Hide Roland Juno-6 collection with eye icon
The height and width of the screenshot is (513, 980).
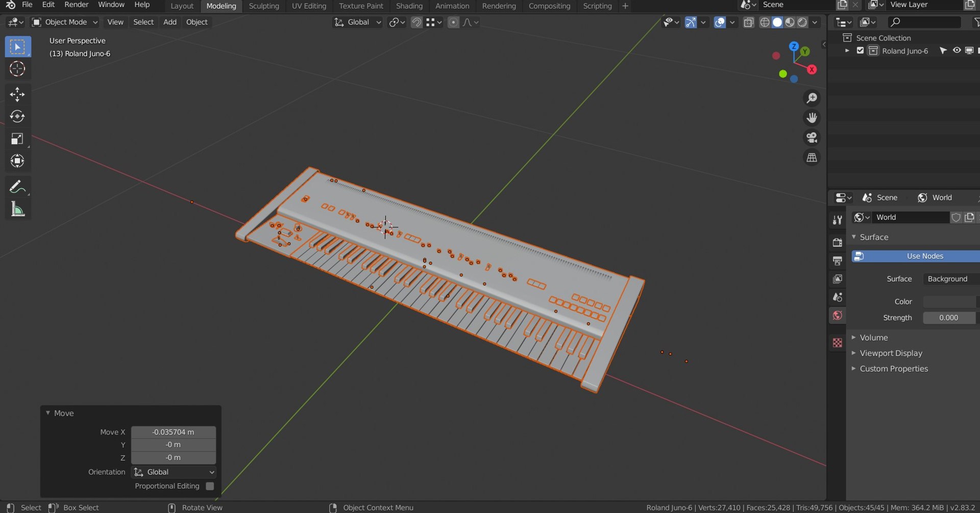click(x=957, y=50)
